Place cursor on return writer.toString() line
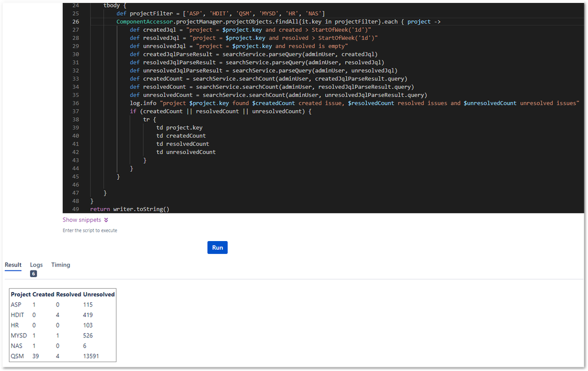588x371 pixels. [x=129, y=209]
